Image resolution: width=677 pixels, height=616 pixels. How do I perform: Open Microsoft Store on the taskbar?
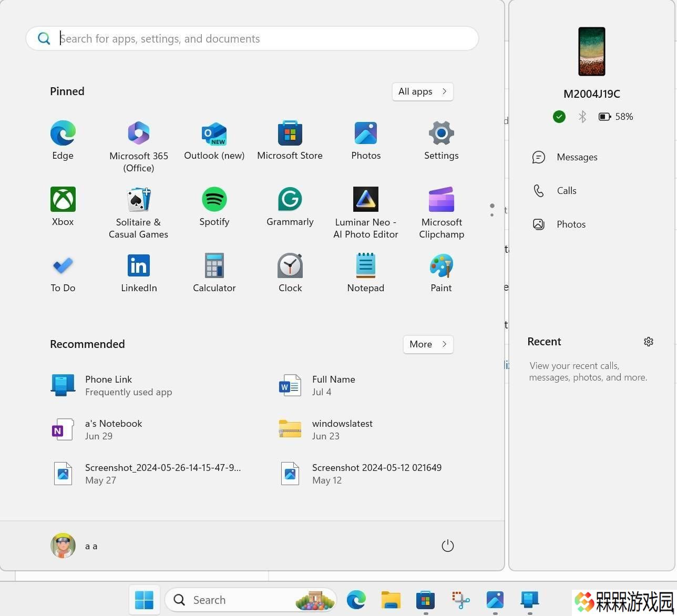[426, 600]
